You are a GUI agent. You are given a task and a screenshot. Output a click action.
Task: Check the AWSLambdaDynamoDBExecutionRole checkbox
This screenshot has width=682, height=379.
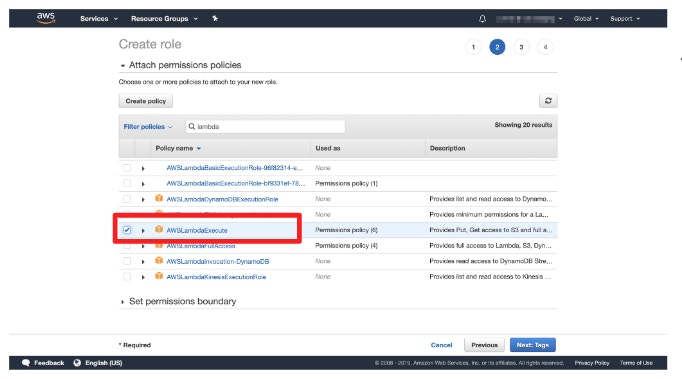click(127, 199)
